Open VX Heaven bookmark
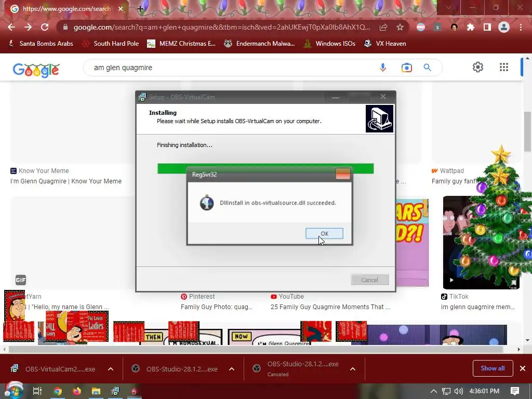Image resolution: width=532 pixels, height=399 pixels. pyautogui.click(x=385, y=44)
